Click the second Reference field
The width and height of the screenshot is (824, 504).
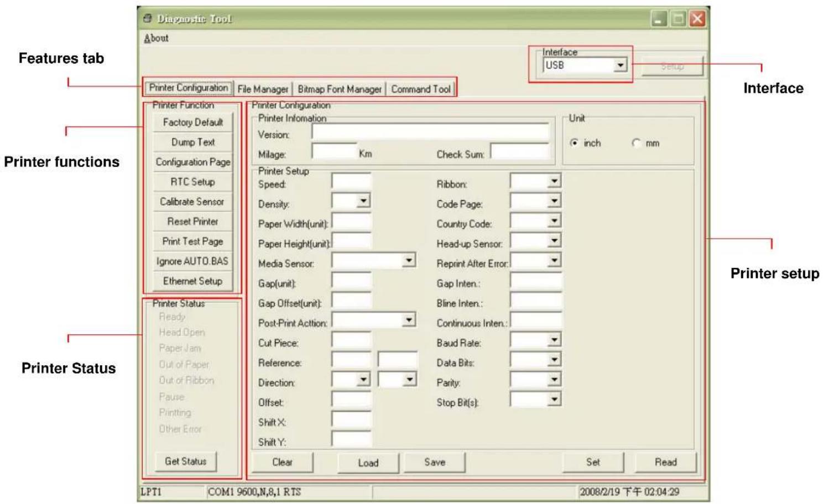point(398,360)
